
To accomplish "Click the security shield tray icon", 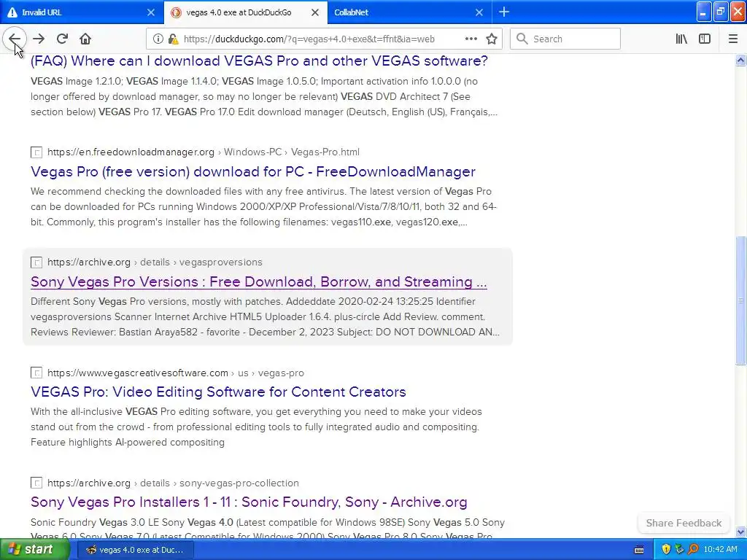I will pos(665,549).
